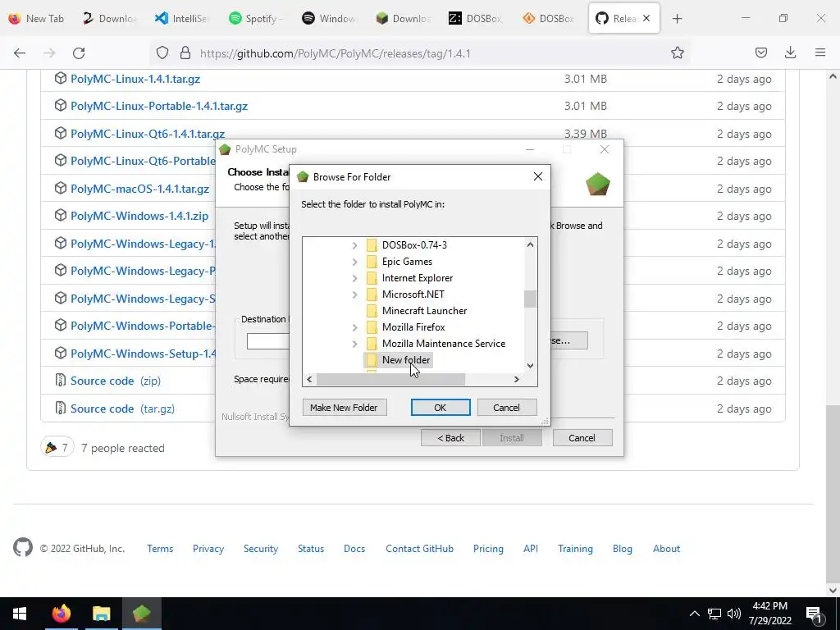The image size is (840, 630).
Task: Close the Browse For Folder dialog
Action: pyautogui.click(x=538, y=177)
